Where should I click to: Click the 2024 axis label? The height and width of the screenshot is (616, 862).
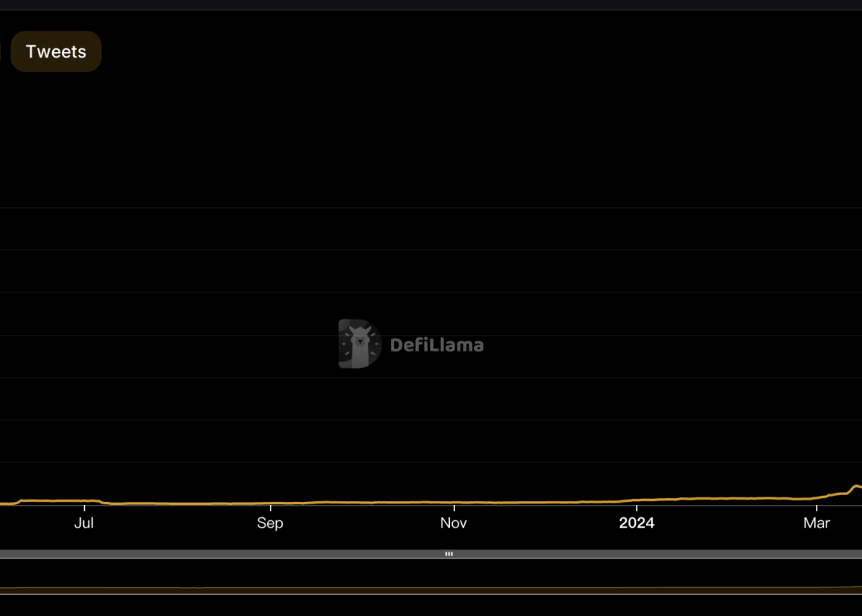(637, 522)
